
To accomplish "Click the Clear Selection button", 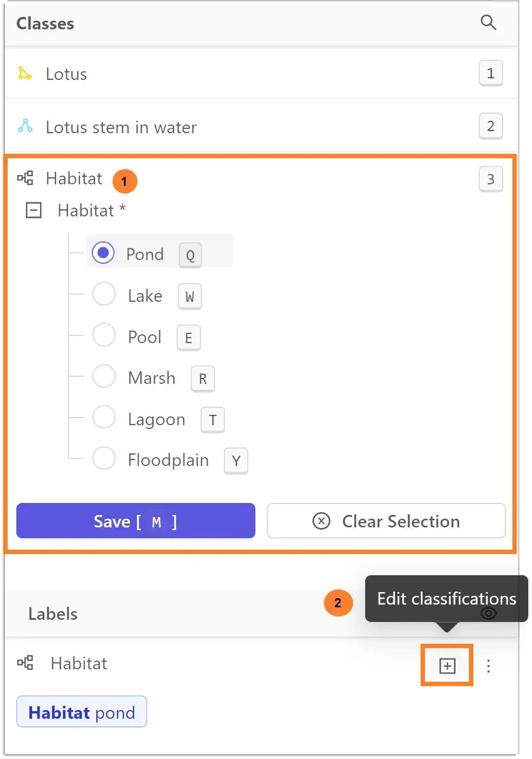I will [386, 521].
